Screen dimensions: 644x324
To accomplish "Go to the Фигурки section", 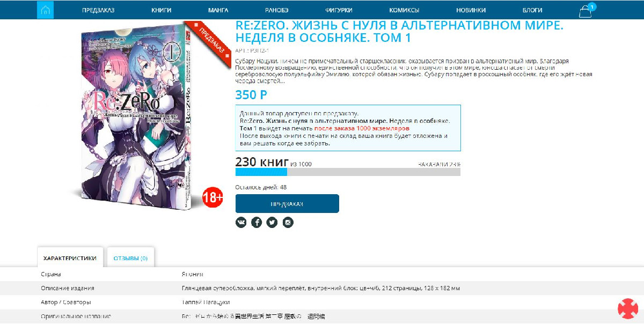I will click(x=339, y=10).
